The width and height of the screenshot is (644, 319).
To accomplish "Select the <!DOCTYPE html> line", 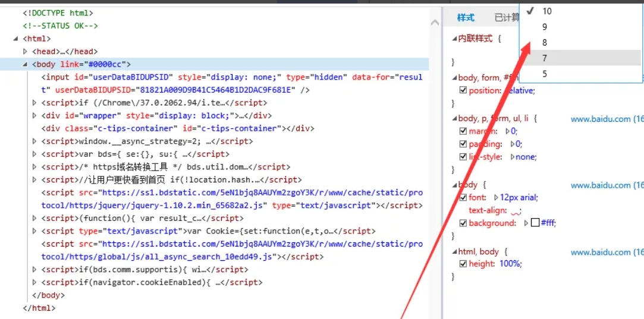I will 58,13.
